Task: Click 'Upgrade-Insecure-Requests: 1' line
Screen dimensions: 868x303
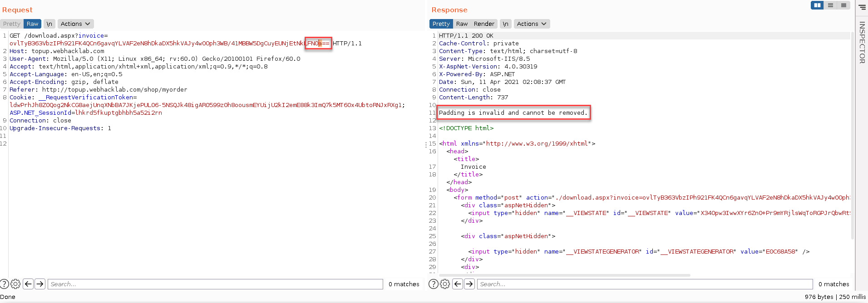Action: click(60, 128)
